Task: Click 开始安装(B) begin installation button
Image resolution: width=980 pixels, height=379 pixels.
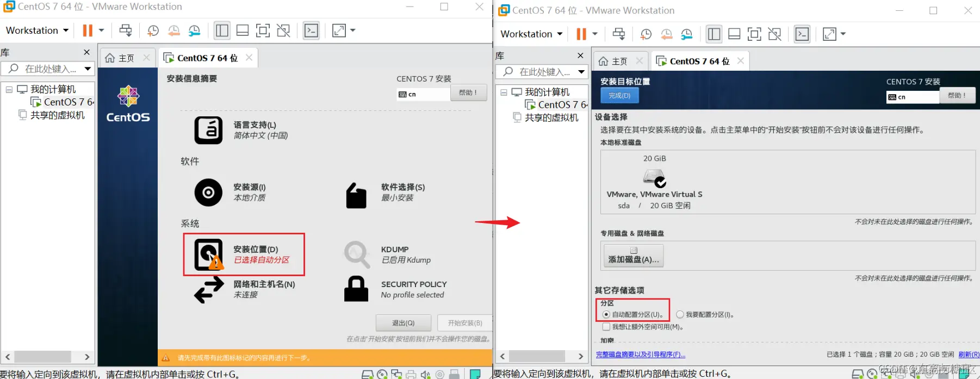Action: (465, 323)
